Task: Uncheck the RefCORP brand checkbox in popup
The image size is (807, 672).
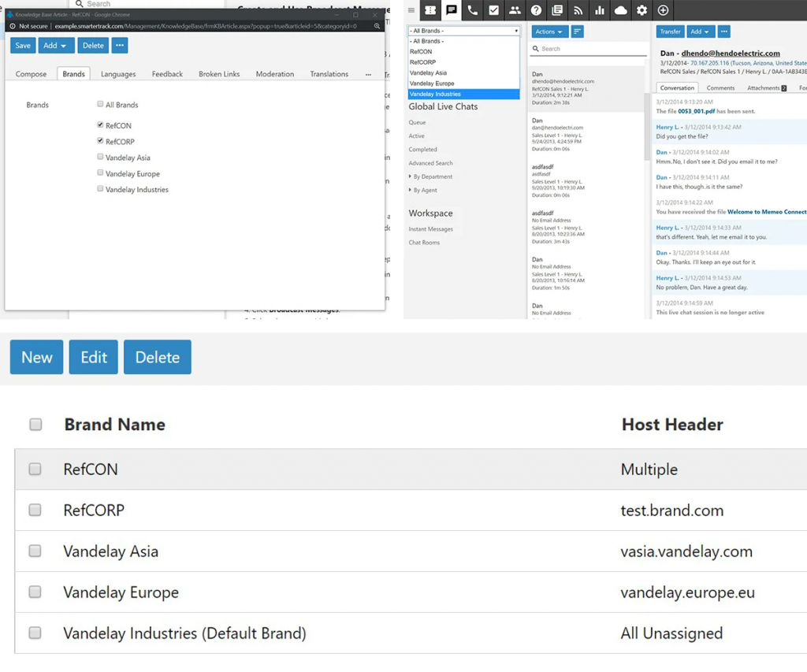Action: [100, 140]
